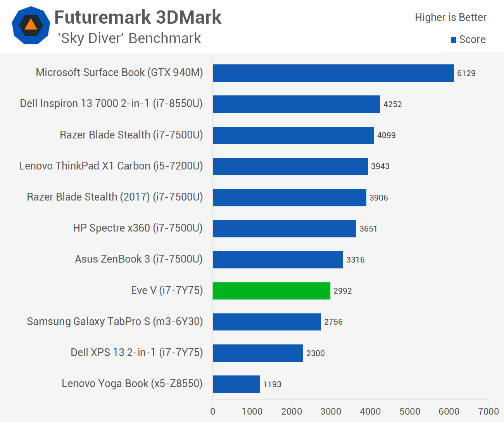Click the axis tick label 5000
This screenshot has width=504, height=422.
coord(410,412)
